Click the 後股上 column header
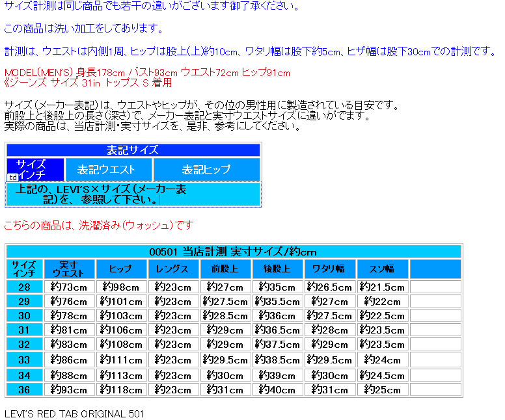Viewport: 505px width, 420px height. [x=277, y=269]
